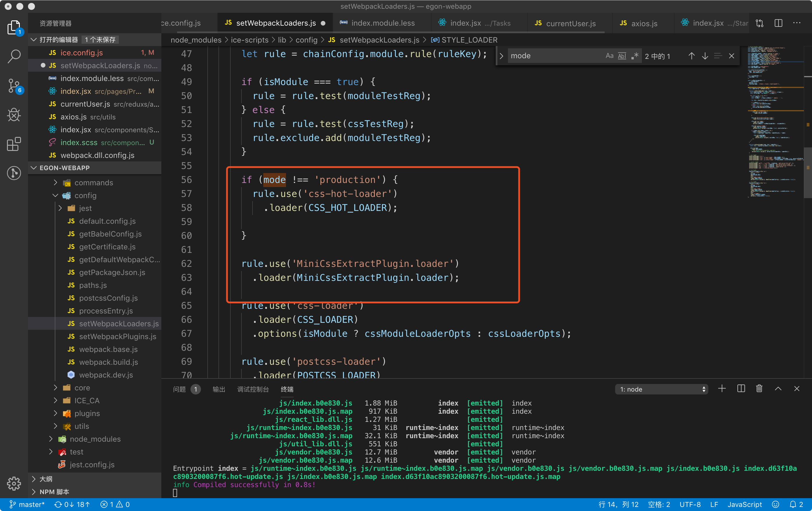Split the editor to the right
Screen dimensions: 812x511
point(779,23)
